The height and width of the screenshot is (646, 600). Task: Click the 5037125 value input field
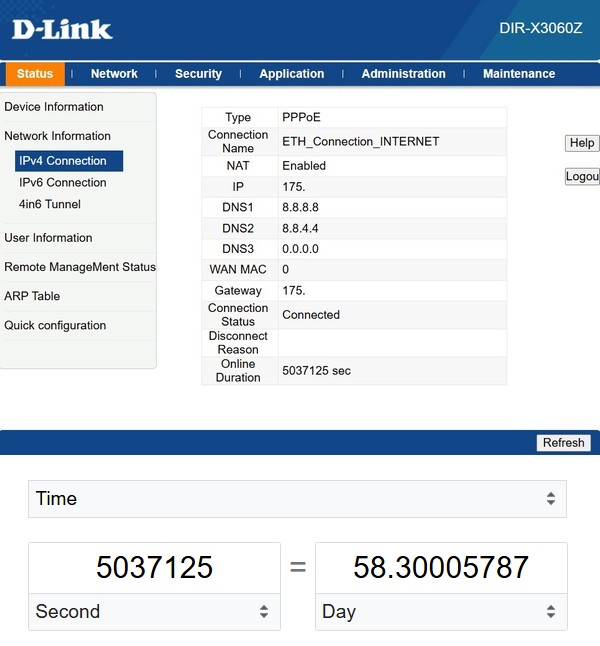154,568
